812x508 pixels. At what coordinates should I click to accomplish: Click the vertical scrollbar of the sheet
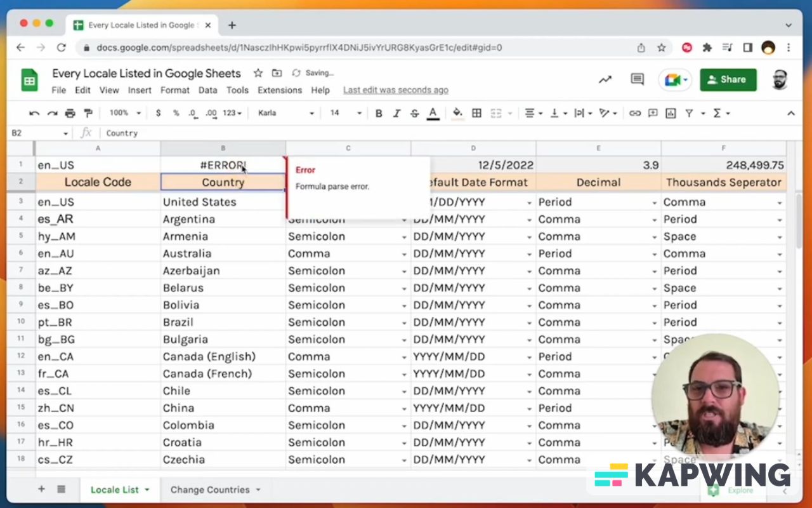click(799, 222)
